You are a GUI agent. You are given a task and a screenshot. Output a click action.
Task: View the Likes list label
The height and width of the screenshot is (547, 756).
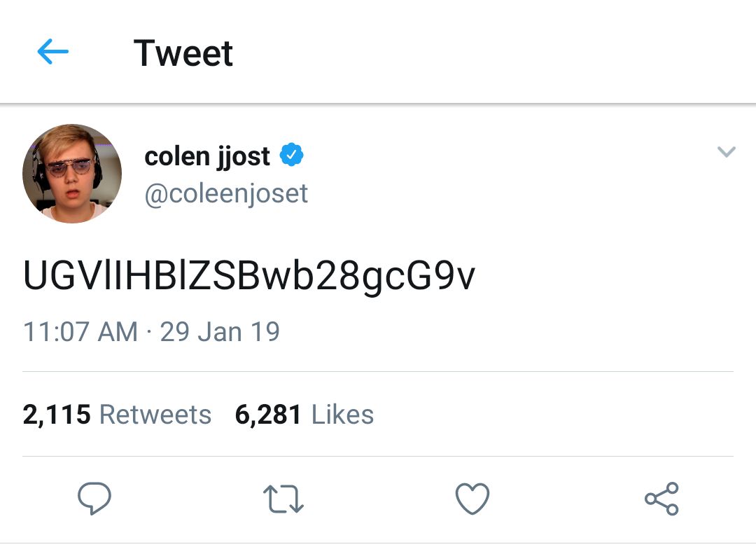click(x=342, y=415)
